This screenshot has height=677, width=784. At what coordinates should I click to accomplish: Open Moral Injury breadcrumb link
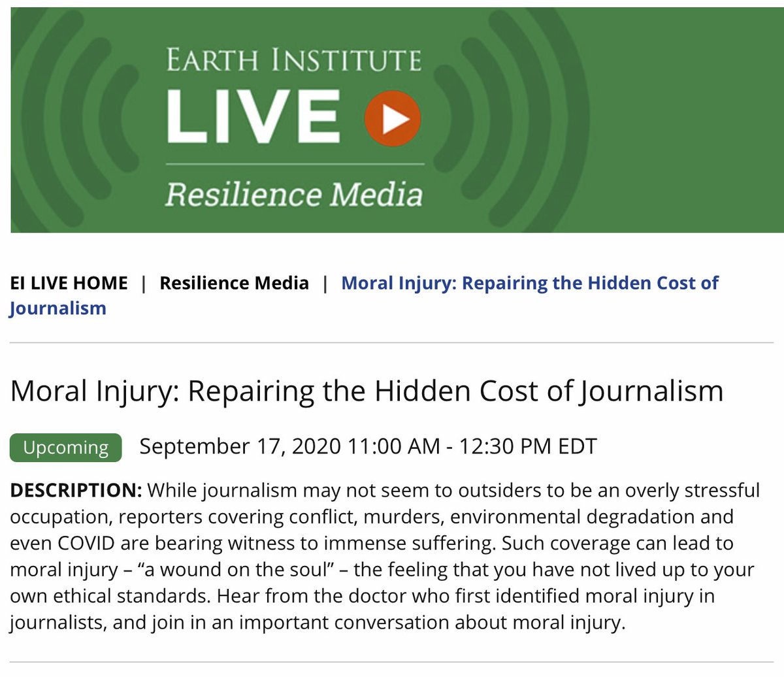364,295
